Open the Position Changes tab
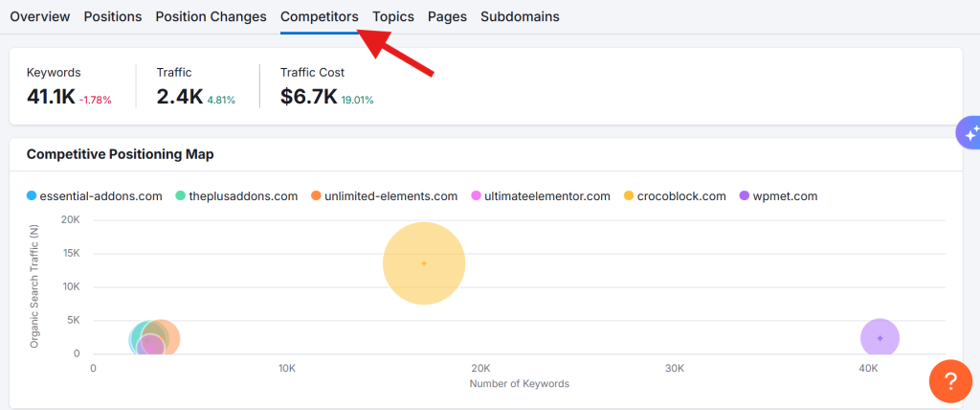This screenshot has width=980, height=410. 211,16
